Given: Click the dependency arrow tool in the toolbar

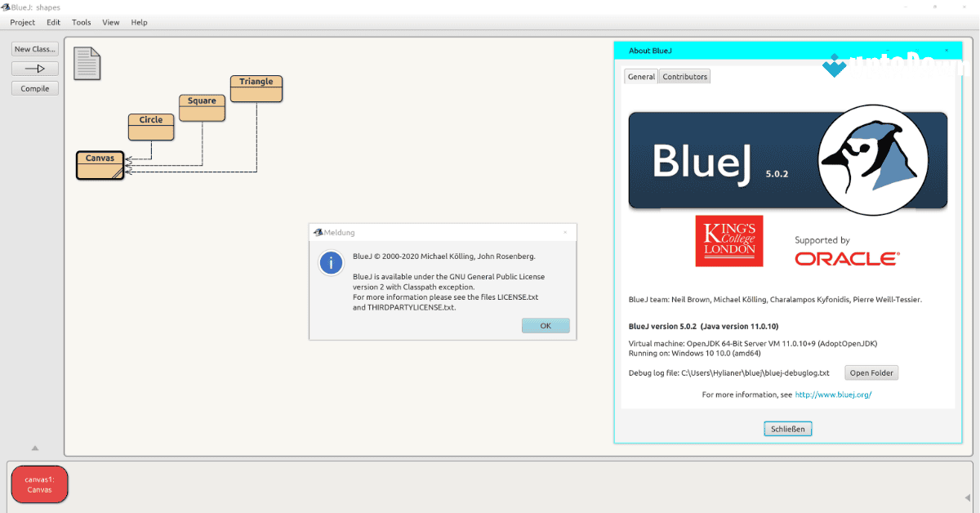Looking at the screenshot, I should click(x=34, y=68).
